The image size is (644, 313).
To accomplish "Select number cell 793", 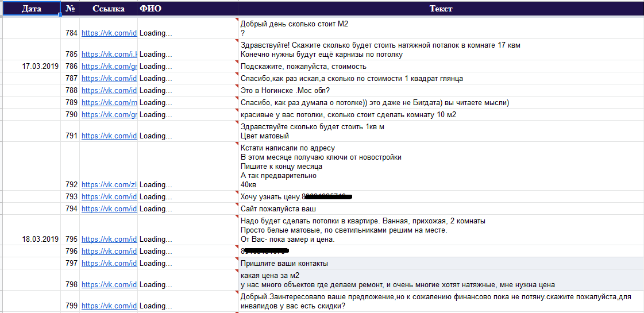I will (x=71, y=196).
